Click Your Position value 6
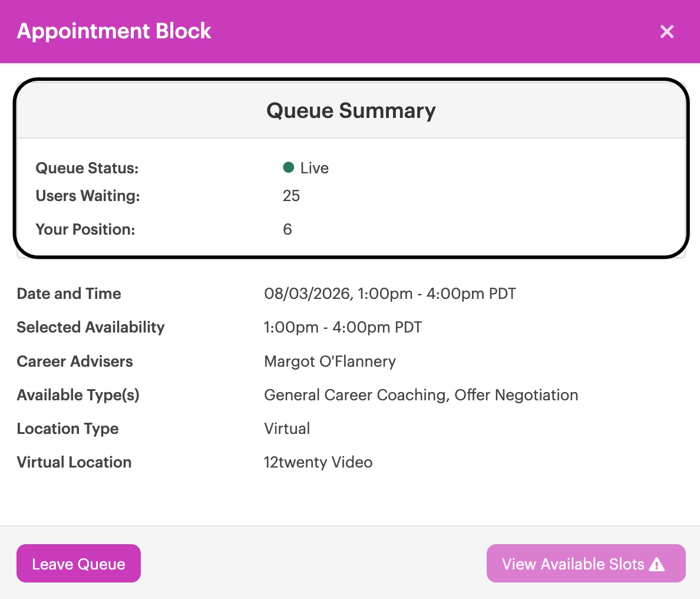The width and height of the screenshot is (700, 599). [x=287, y=229]
